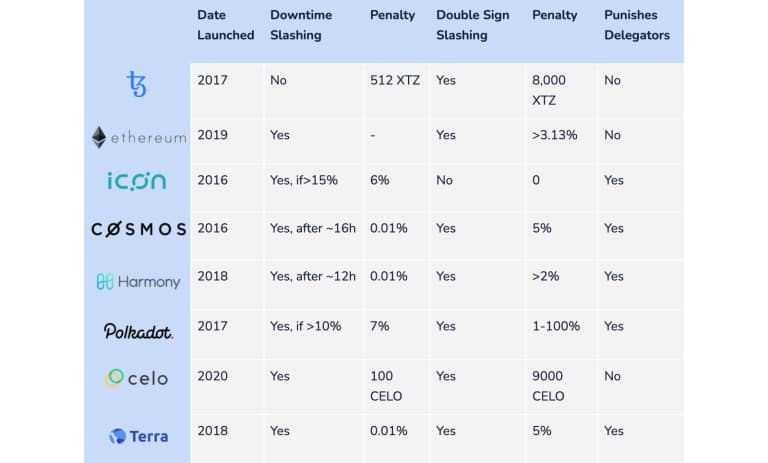
Task: Select the ICON network logo
Action: click(x=137, y=181)
